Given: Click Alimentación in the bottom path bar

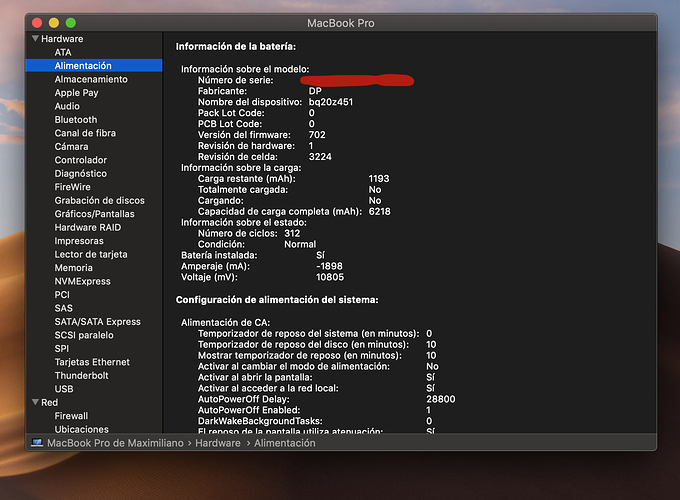Looking at the screenshot, I should pos(284,443).
